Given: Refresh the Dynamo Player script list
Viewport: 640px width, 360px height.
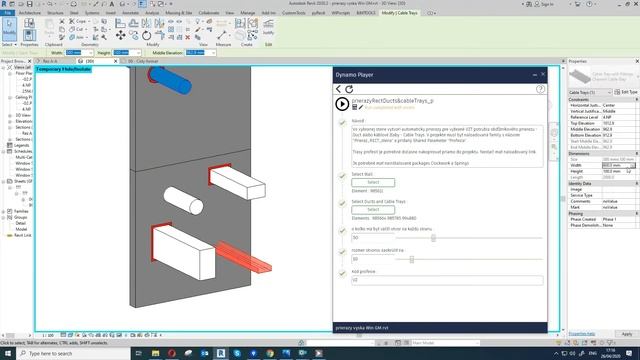Looking at the screenshot, I should coord(349,89).
